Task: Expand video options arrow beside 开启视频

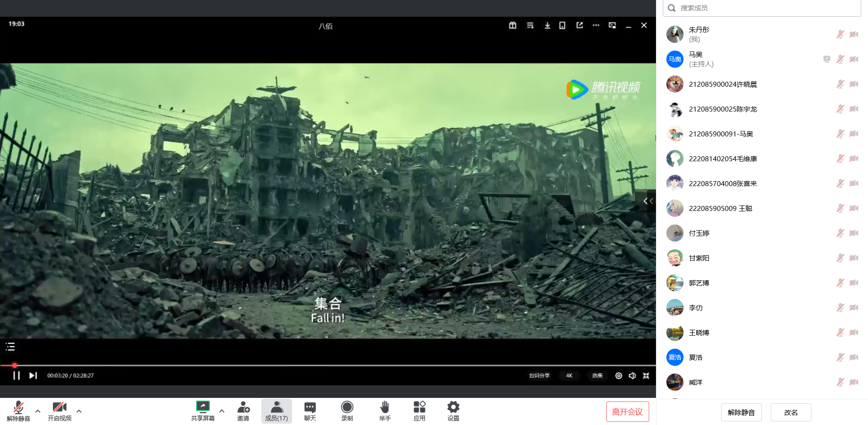Action: click(x=79, y=411)
